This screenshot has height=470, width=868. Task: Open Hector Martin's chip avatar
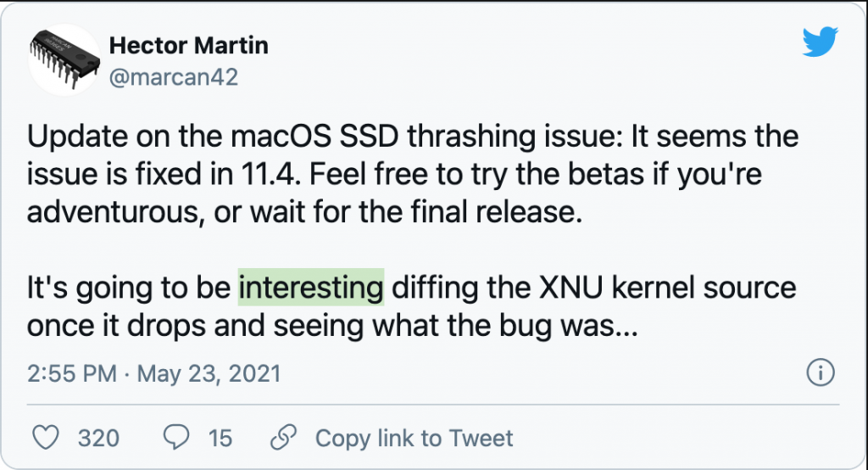pyautogui.click(x=64, y=60)
